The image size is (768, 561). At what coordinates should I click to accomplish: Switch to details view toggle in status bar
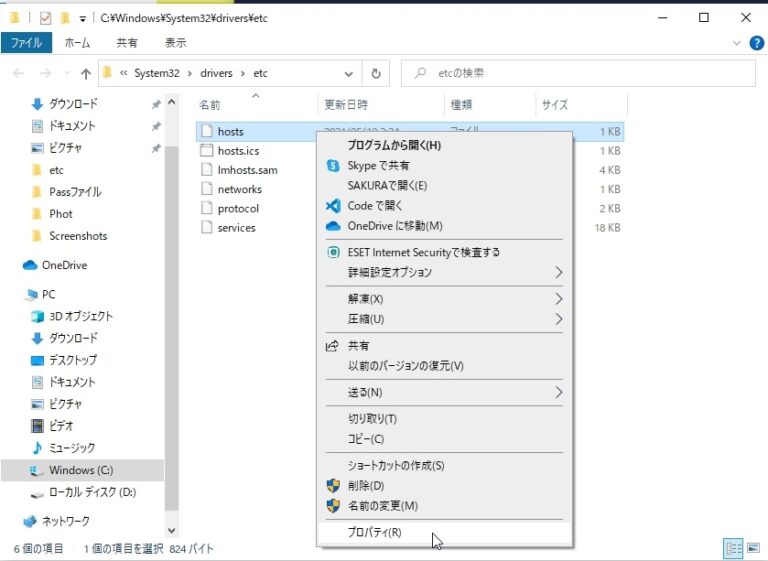[x=732, y=548]
